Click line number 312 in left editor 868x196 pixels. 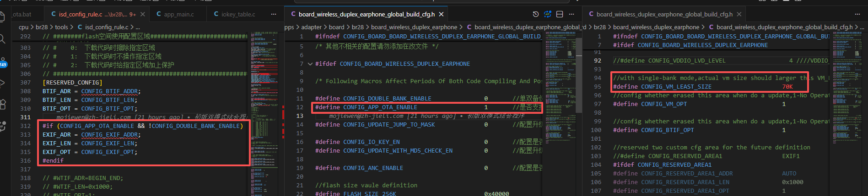tap(26, 126)
